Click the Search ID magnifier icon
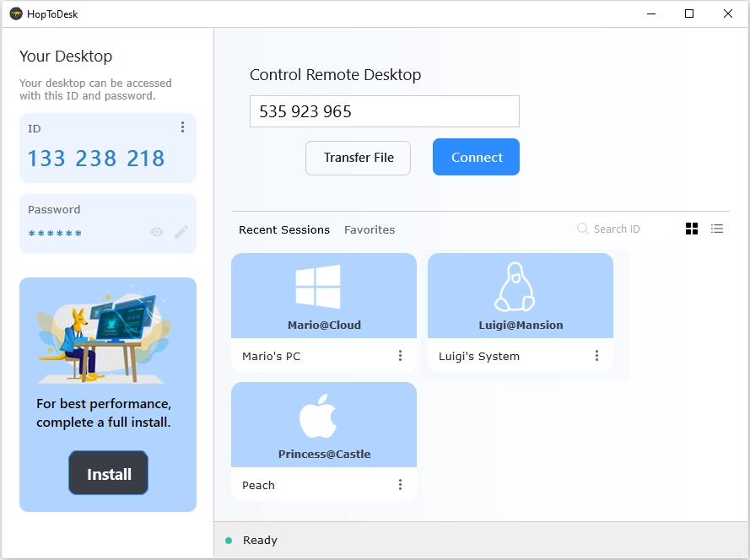 point(582,229)
